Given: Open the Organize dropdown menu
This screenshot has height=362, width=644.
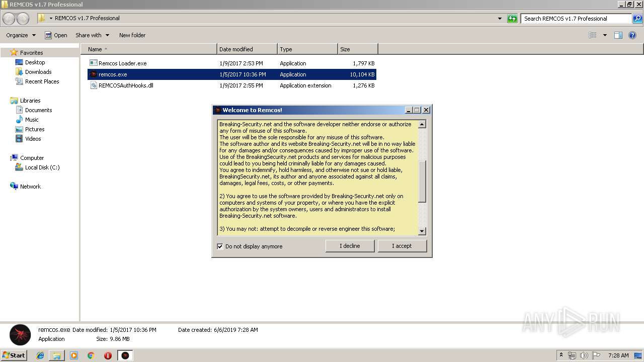Looking at the screenshot, I should [x=21, y=35].
